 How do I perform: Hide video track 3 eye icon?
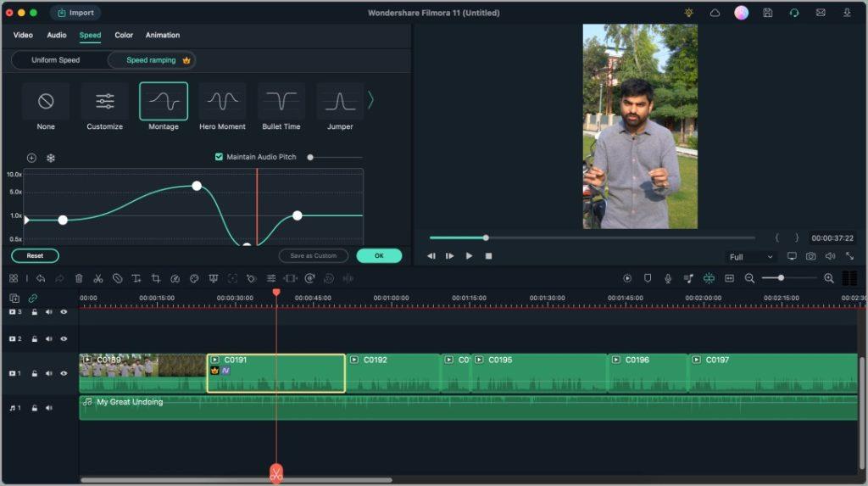pyautogui.click(x=64, y=312)
